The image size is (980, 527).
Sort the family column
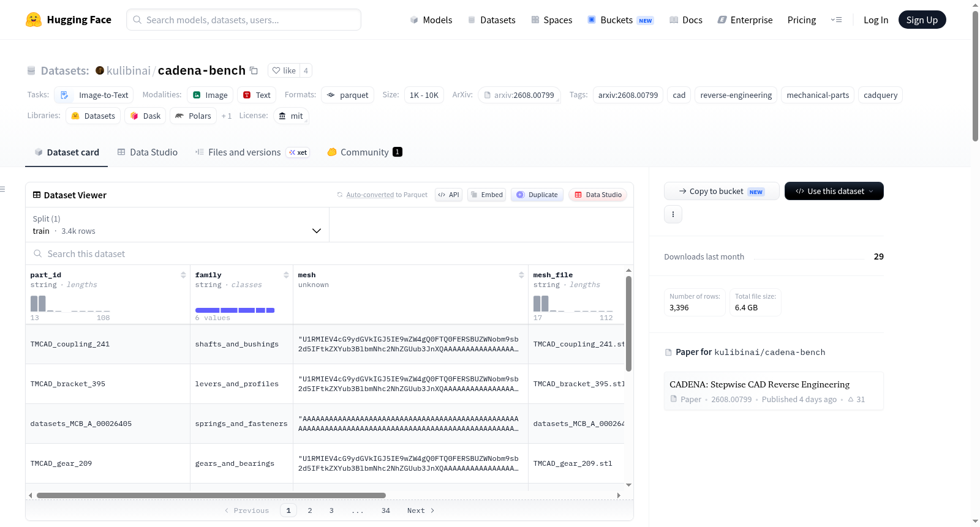click(x=286, y=275)
